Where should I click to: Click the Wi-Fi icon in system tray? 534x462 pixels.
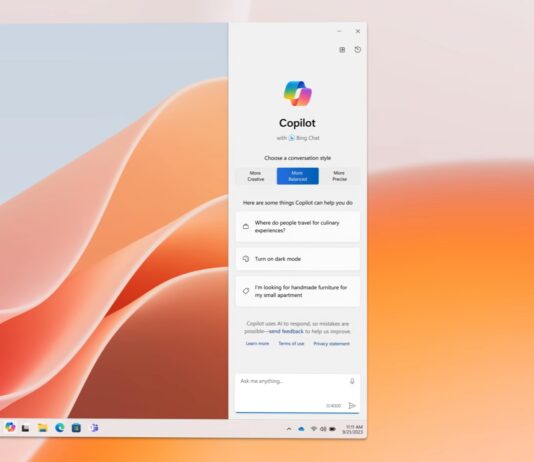[x=314, y=429]
